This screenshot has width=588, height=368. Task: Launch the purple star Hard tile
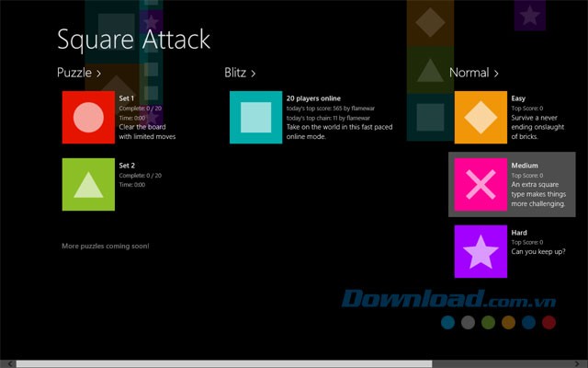tap(481, 251)
